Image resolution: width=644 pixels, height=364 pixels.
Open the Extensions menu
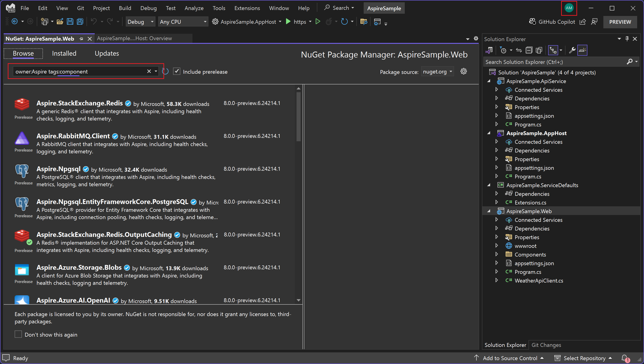pos(247,8)
